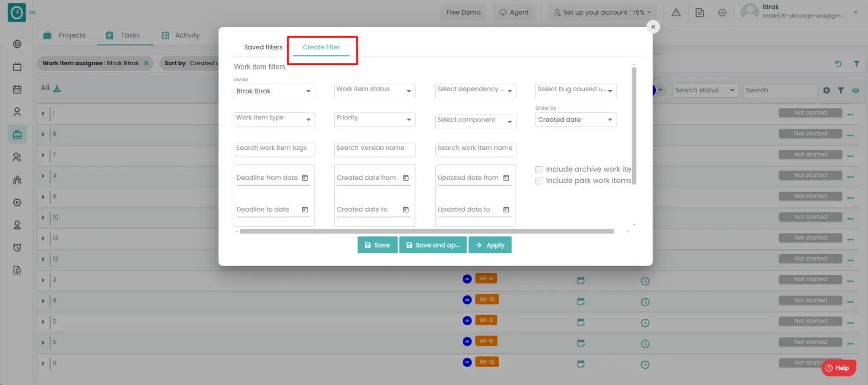This screenshot has height=385, width=868.
Task: Open the Priority dropdown
Action: pyautogui.click(x=374, y=119)
